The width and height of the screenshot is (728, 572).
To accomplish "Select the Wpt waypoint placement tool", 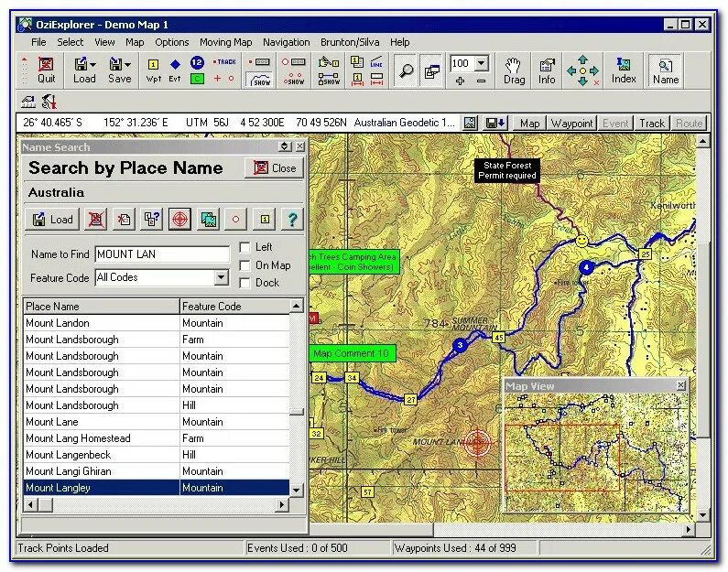I will point(153,70).
